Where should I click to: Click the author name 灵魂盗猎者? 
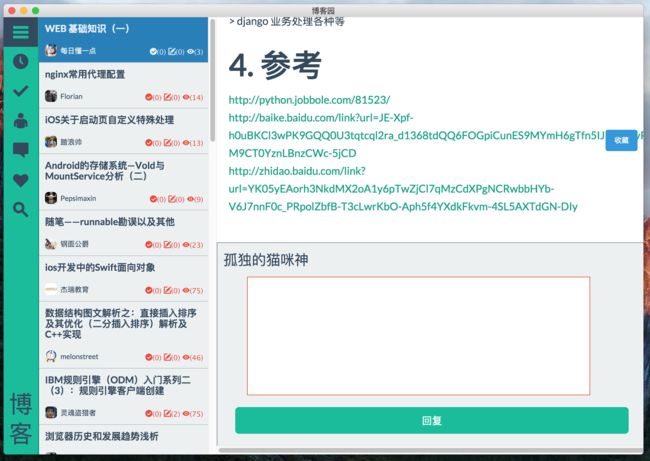78,412
